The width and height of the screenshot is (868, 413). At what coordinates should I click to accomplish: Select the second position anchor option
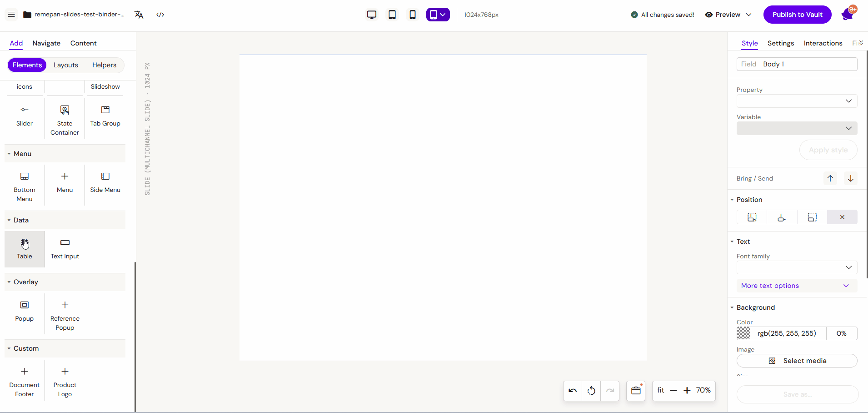tap(782, 217)
